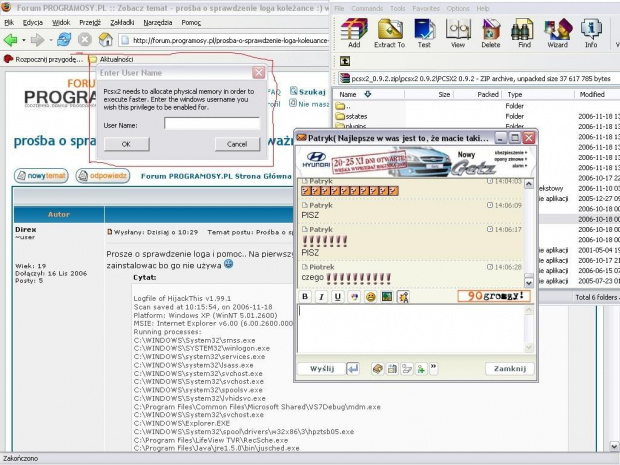Insert image icon in chat toolbar
The image size is (620, 465).
[386, 297]
